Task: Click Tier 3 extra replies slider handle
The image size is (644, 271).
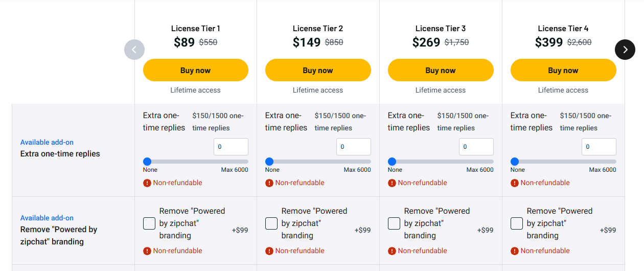Action: [392, 162]
